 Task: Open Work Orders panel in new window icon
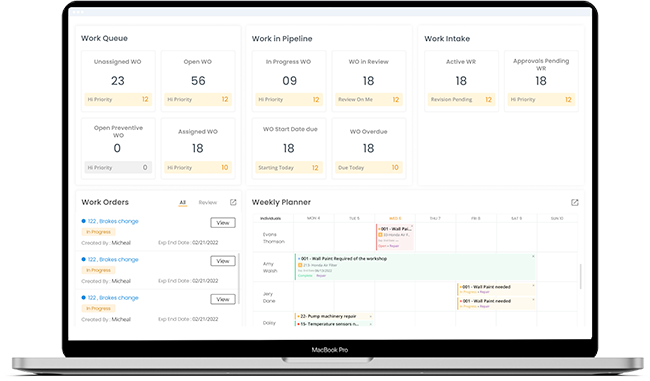(233, 202)
